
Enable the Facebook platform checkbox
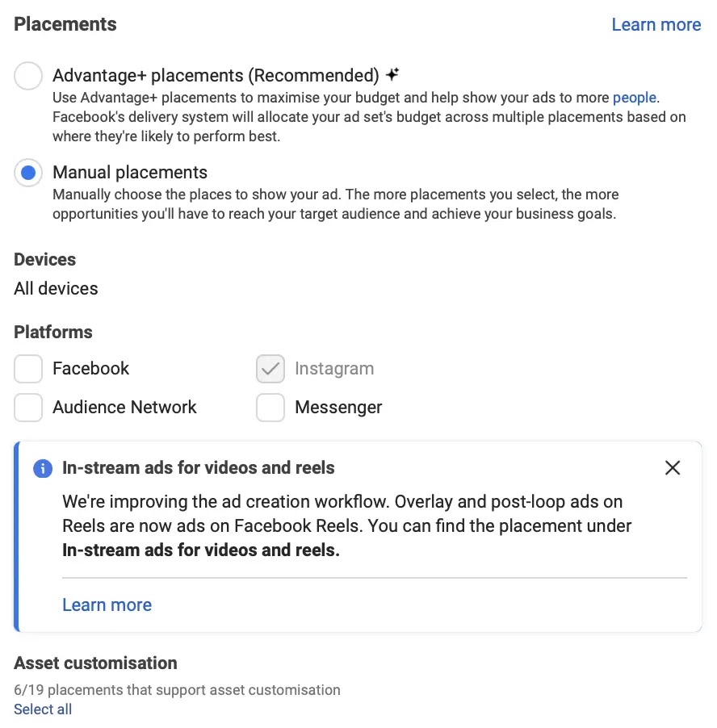coord(27,368)
